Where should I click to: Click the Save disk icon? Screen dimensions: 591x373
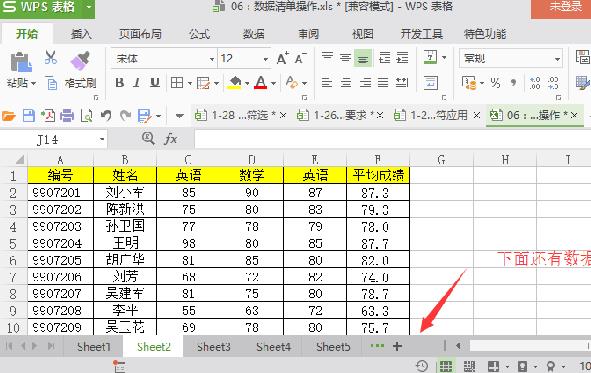29,116
